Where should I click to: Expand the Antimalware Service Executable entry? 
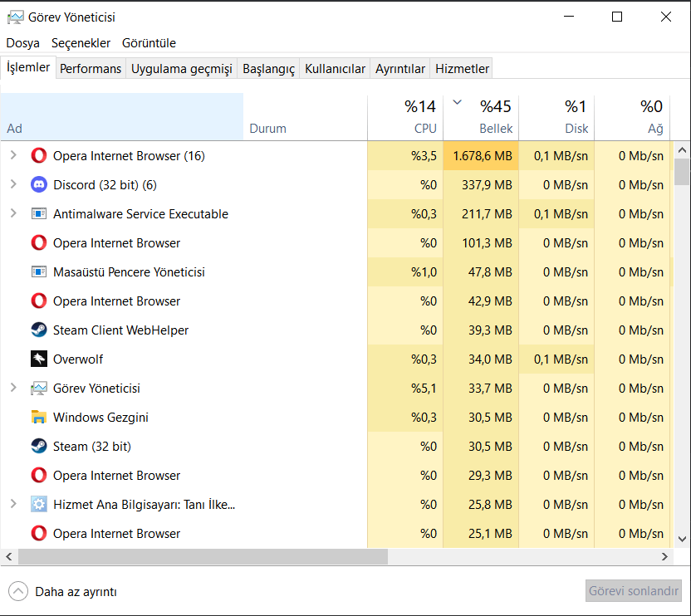coord(13,213)
